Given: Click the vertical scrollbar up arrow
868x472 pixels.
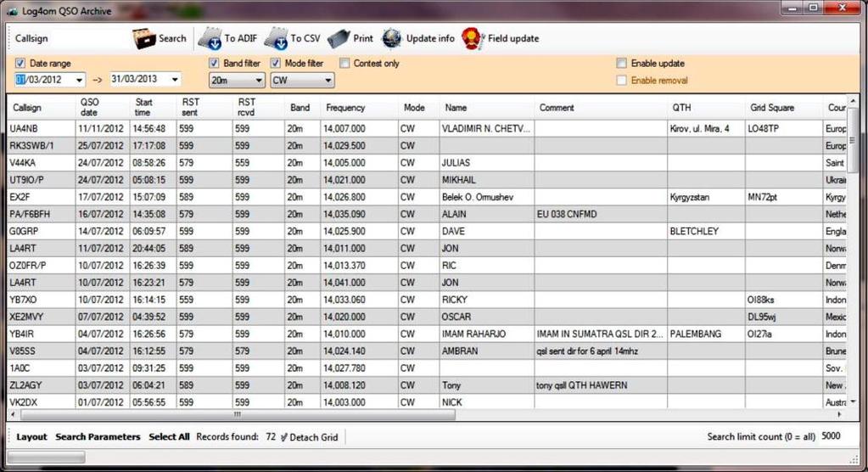Looking at the screenshot, I should click(853, 100).
